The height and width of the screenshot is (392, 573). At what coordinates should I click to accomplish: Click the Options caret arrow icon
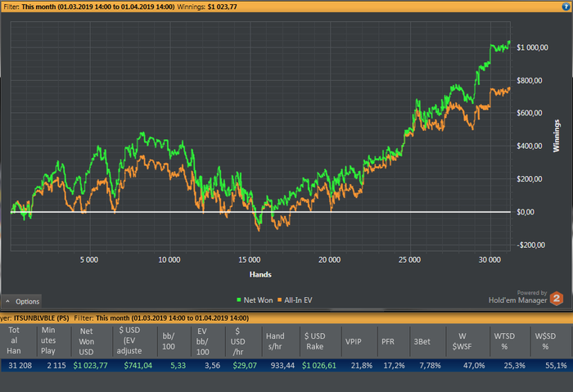click(7, 301)
